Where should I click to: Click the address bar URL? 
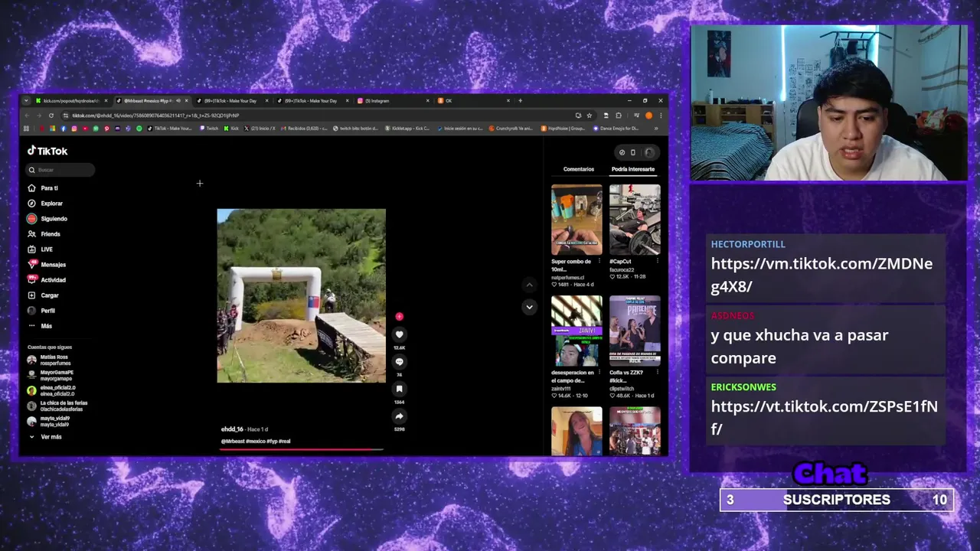click(156, 116)
